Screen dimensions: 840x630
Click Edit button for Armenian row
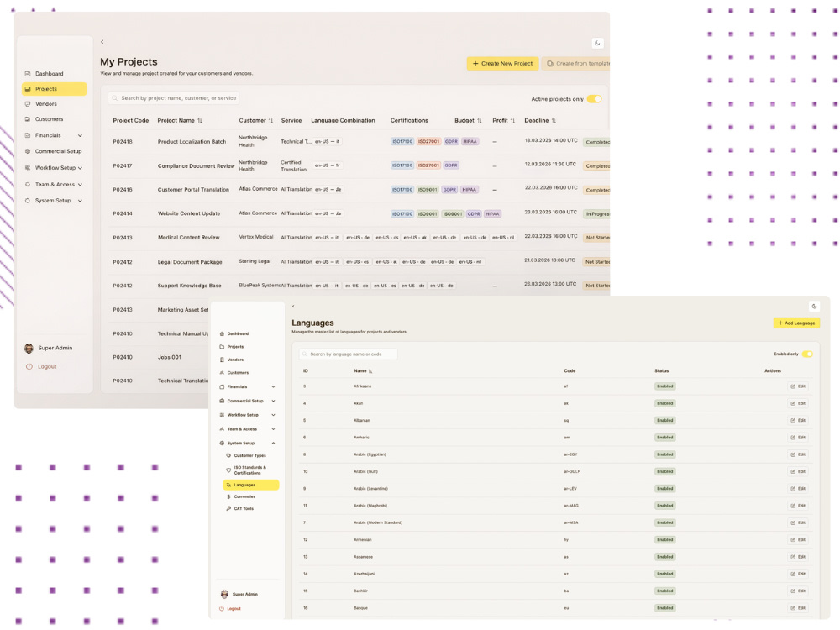[798, 539]
